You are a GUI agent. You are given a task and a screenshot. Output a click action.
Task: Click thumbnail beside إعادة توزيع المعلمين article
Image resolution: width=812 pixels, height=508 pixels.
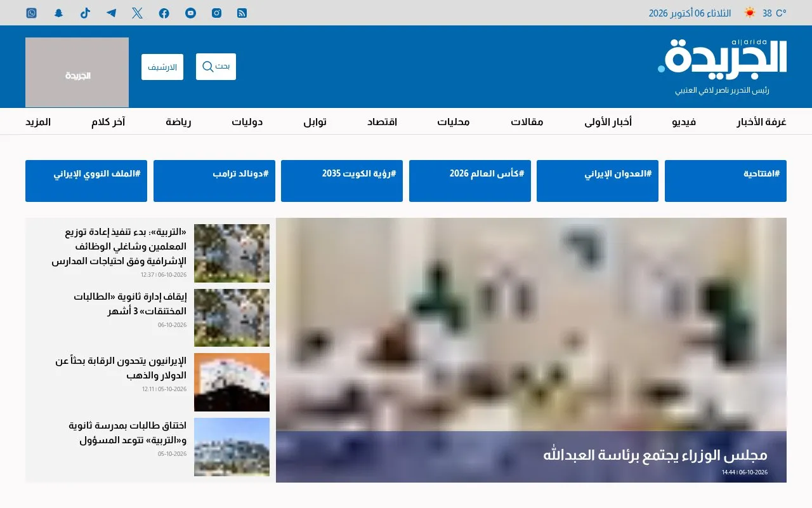(x=232, y=253)
